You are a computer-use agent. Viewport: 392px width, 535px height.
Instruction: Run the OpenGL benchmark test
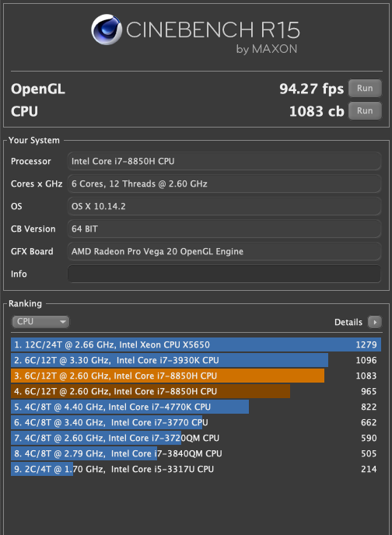pyautogui.click(x=365, y=89)
